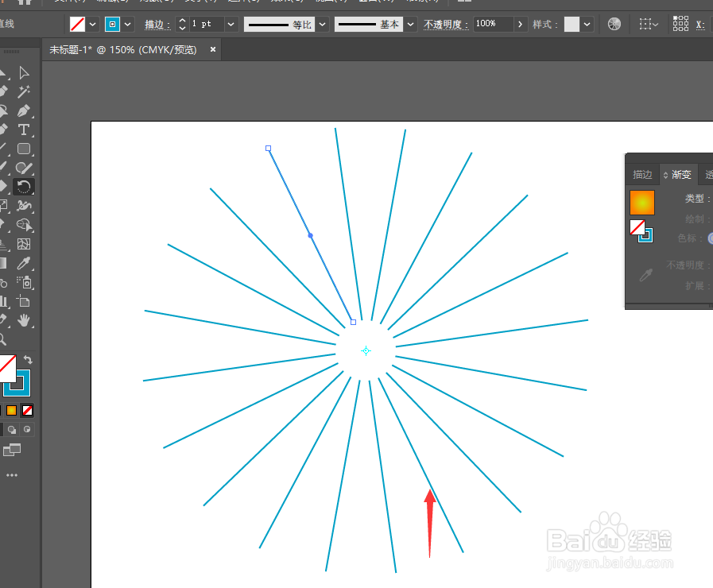This screenshot has width=713, height=588.
Task: Expand the stroke weight dropdown
Action: 231,24
